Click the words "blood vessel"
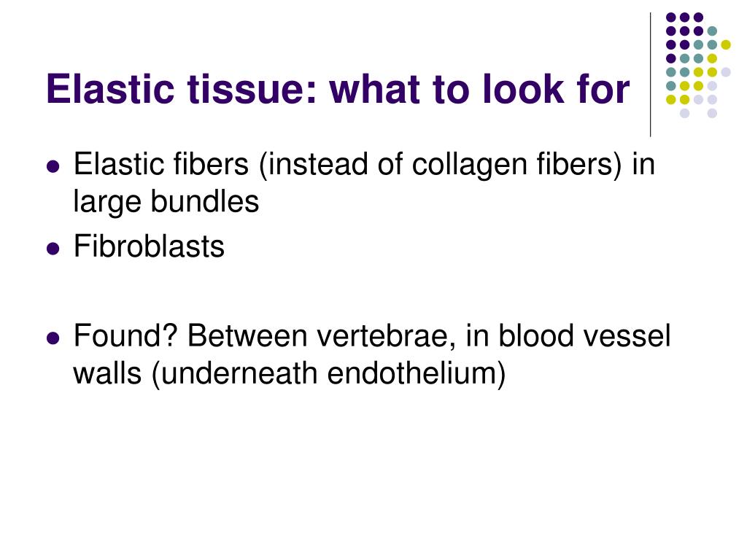This screenshot has height=560, width=747. tap(584, 335)
